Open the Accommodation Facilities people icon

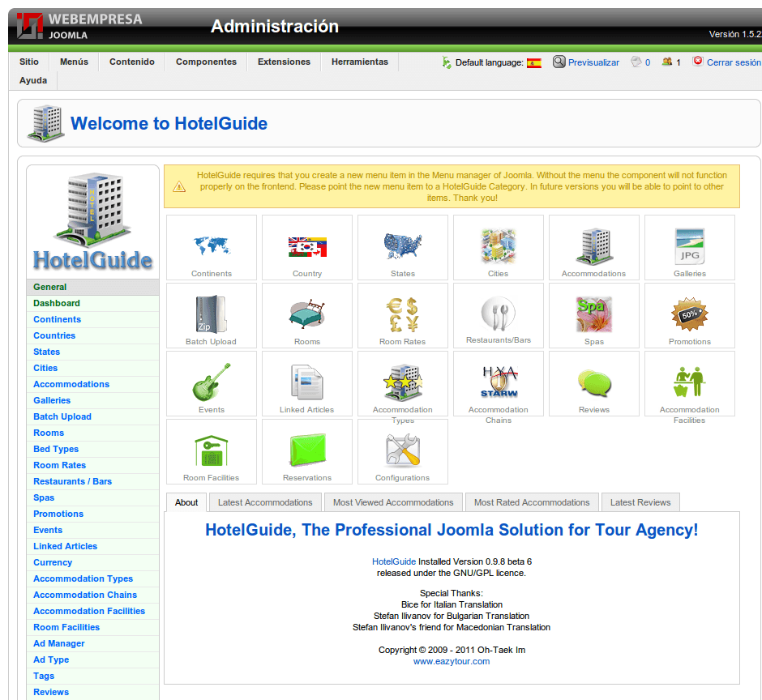[690, 382]
